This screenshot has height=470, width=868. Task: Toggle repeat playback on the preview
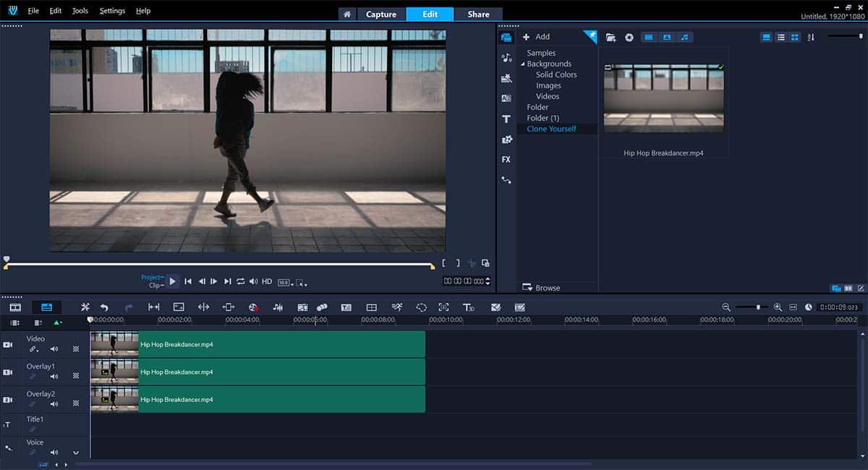coord(240,281)
